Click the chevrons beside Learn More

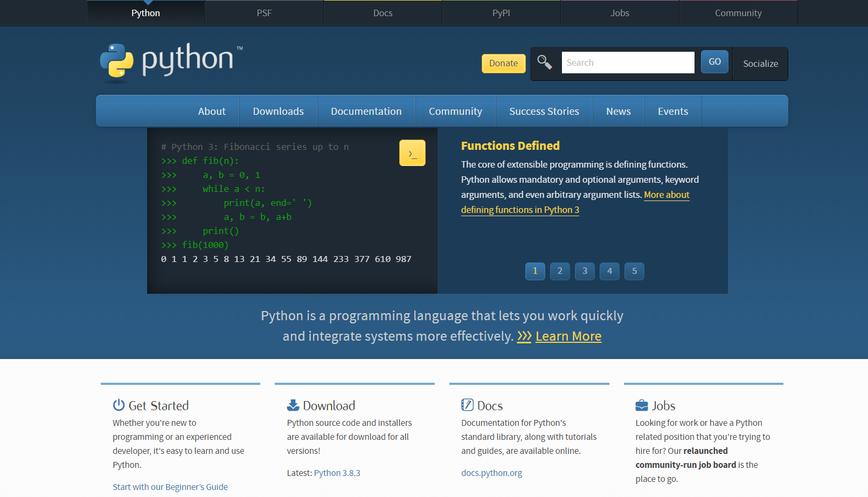[524, 336]
